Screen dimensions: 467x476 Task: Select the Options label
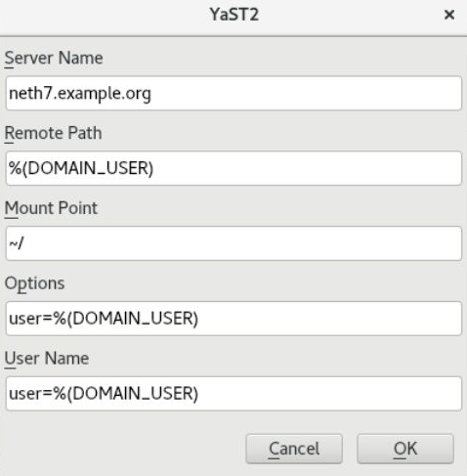[34, 283]
